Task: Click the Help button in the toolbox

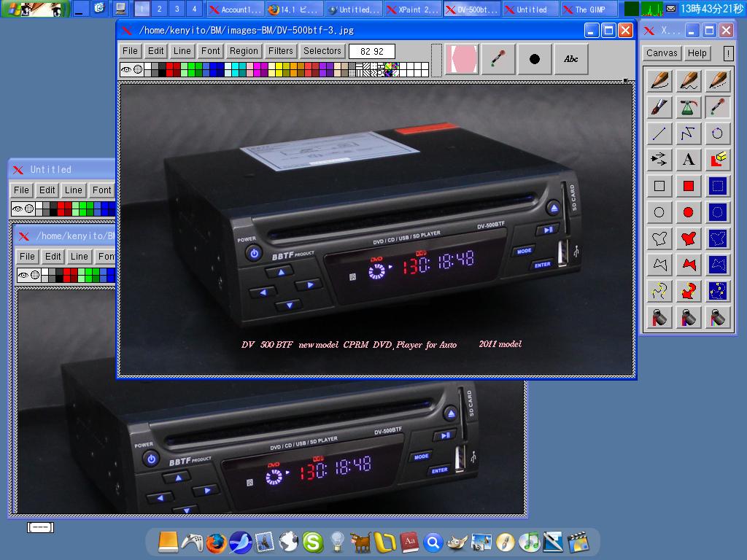Action: pyautogui.click(x=697, y=53)
